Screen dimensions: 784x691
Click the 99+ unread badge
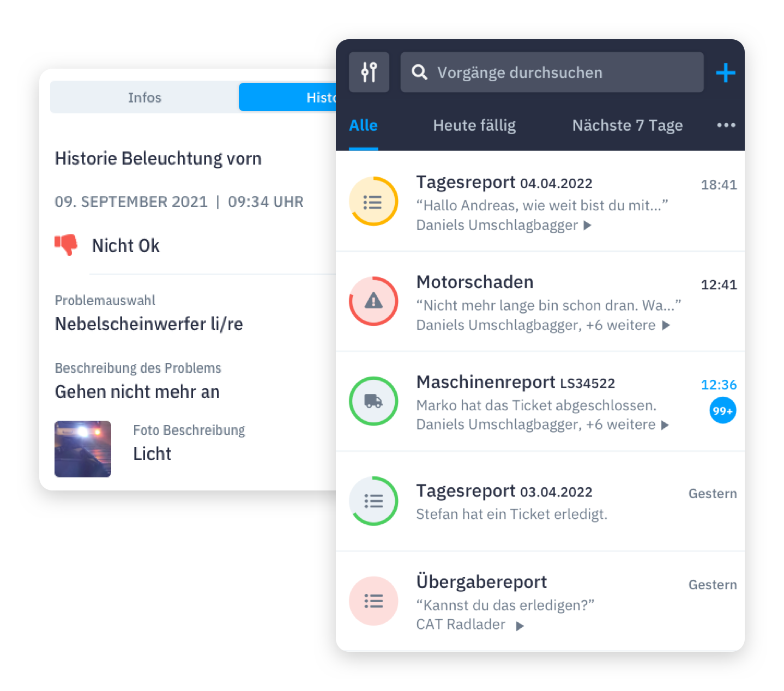[x=722, y=411]
